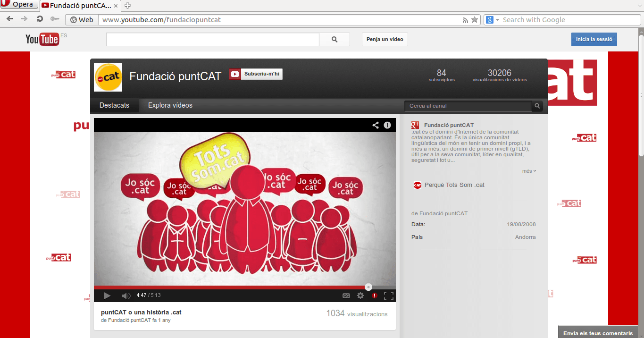Click the YouTube search magnifier button
Image resolution: width=644 pixels, height=338 pixels.
tap(335, 39)
